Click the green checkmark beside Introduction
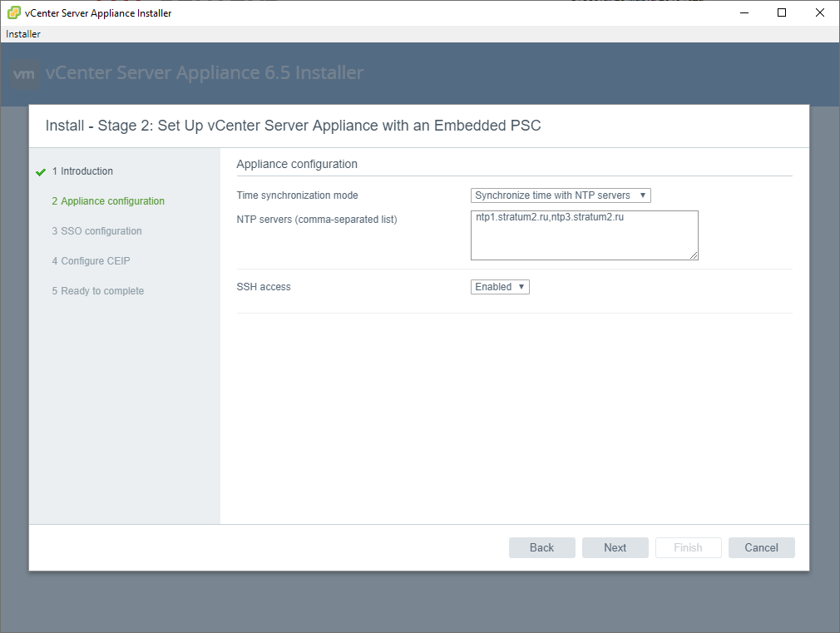 (41, 172)
